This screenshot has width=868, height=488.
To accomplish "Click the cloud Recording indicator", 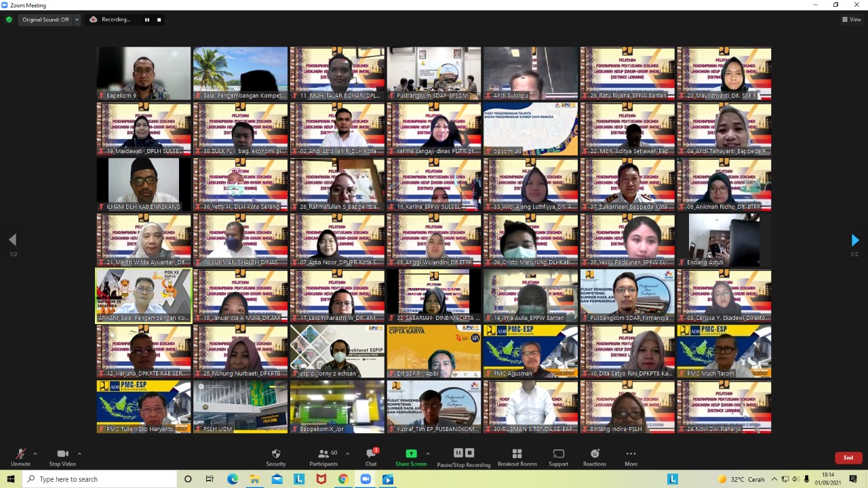I will point(111,20).
